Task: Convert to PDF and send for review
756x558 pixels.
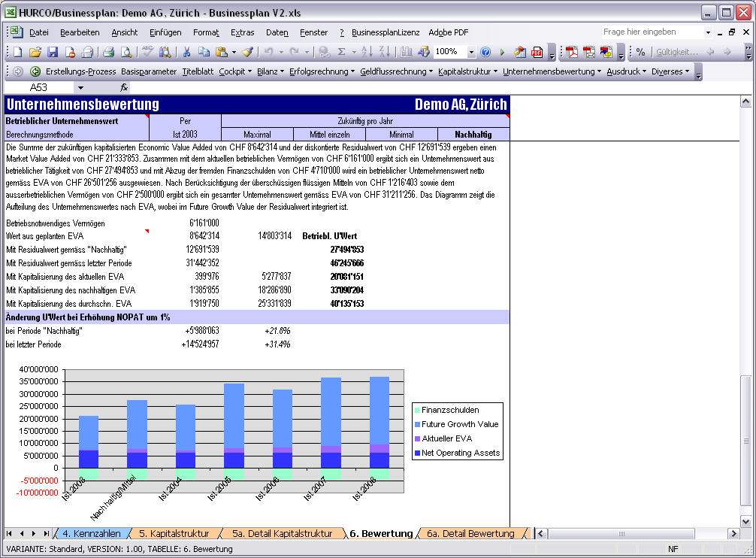Action: click(x=606, y=52)
